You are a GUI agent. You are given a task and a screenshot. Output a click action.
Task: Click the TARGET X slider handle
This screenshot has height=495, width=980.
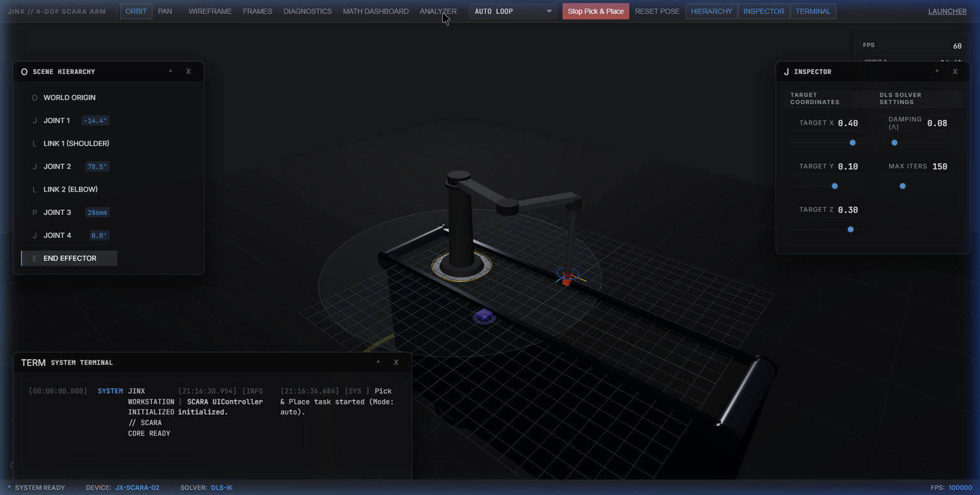pos(852,143)
